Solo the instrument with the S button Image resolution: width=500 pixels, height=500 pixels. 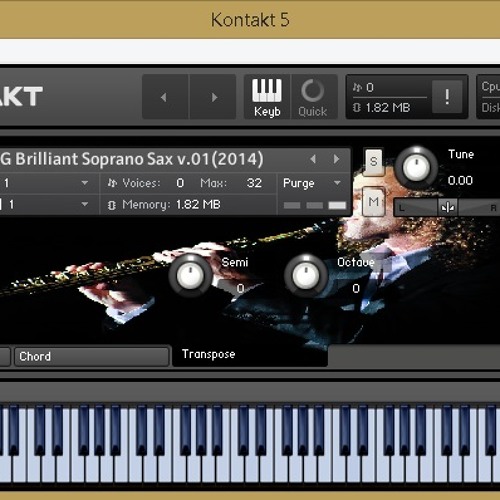pyautogui.click(x=373, y=162)
